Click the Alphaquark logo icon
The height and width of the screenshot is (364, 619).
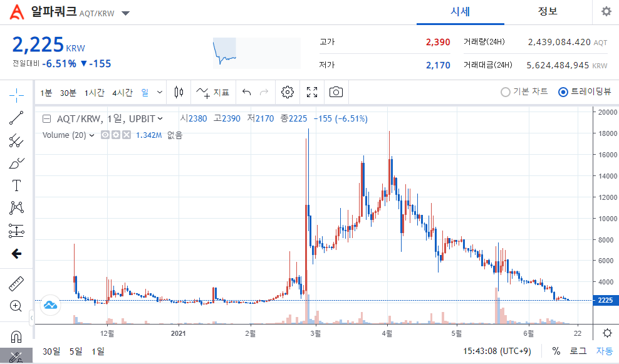(x=16, y=12)
